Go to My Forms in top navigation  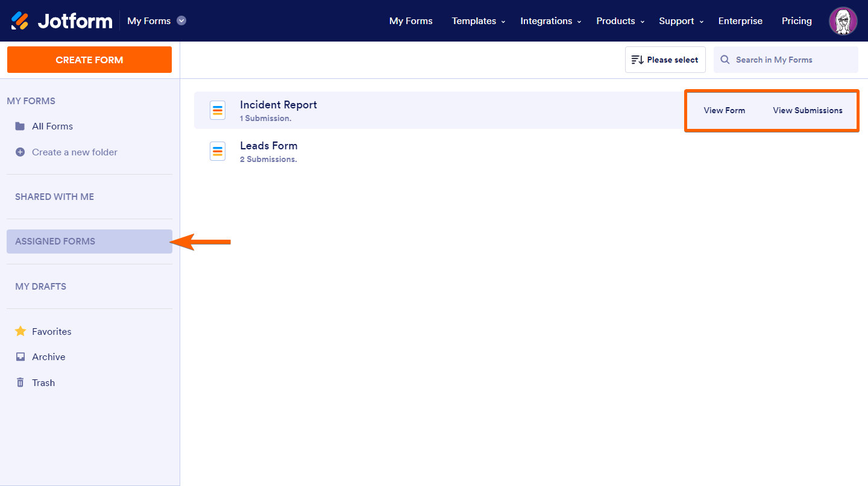click(411, 21)
